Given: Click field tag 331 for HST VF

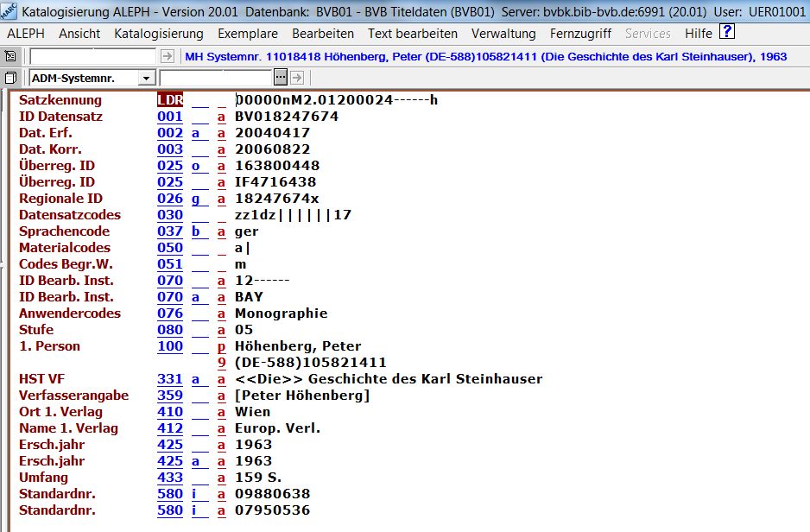Looking at the screenshot, I should [x=170, y=379].
